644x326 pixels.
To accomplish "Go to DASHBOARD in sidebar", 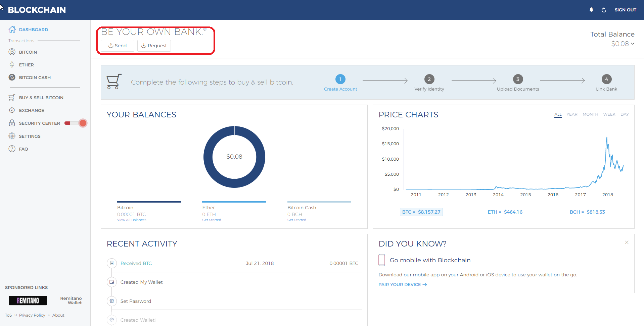I will pos(34,30).
